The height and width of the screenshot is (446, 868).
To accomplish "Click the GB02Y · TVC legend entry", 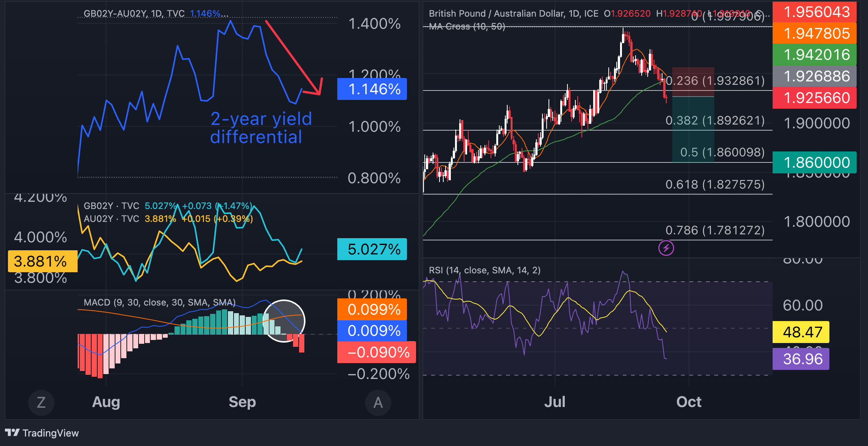I will [x=111, y=206].
